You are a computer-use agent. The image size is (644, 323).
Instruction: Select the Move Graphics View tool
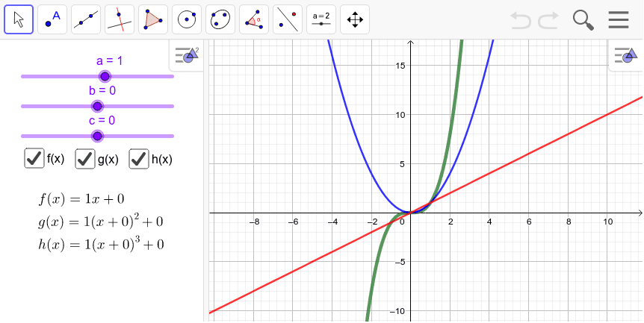tap(355, 19)
